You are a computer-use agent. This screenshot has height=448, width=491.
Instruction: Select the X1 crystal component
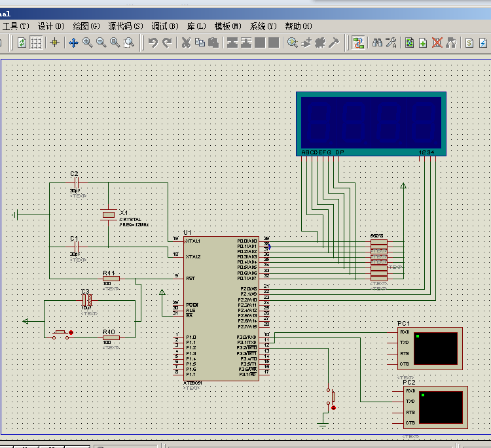tap(108, 215)
